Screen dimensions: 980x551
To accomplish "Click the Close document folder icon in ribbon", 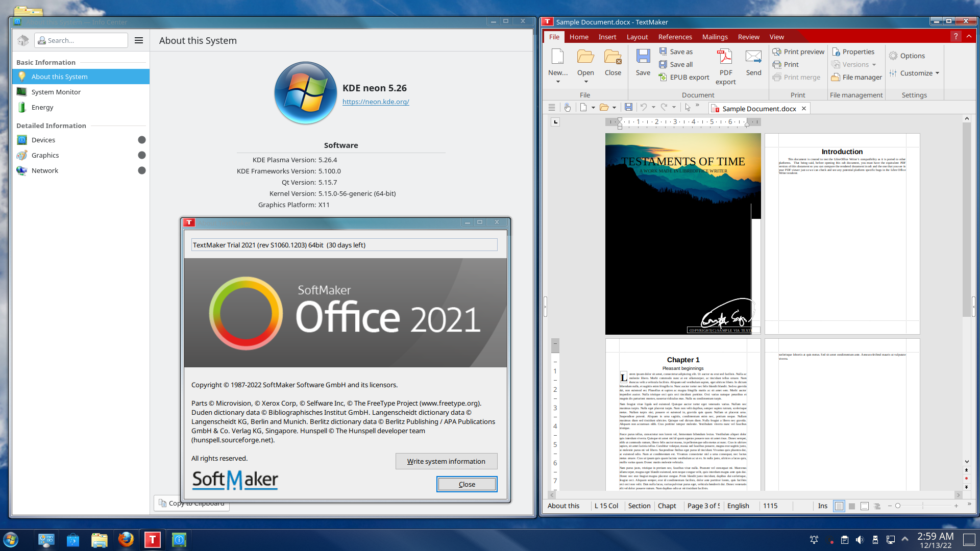I will [612, 57].
